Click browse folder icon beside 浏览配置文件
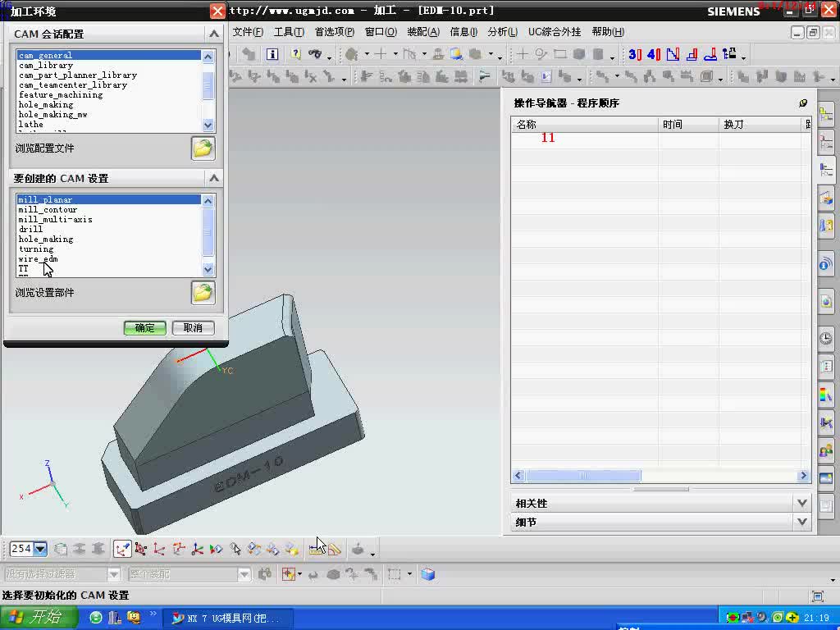The width and height of the screenshot is (840, 630). 203,148
